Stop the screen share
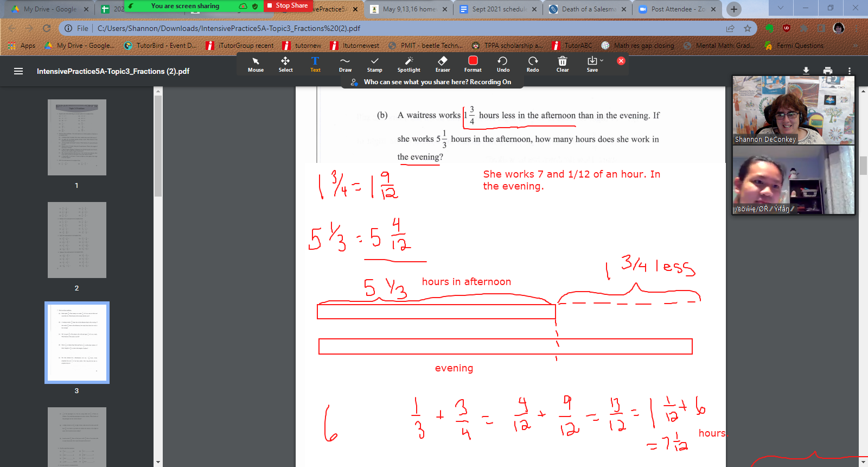 pyautogui.click(x=288, y=5)
